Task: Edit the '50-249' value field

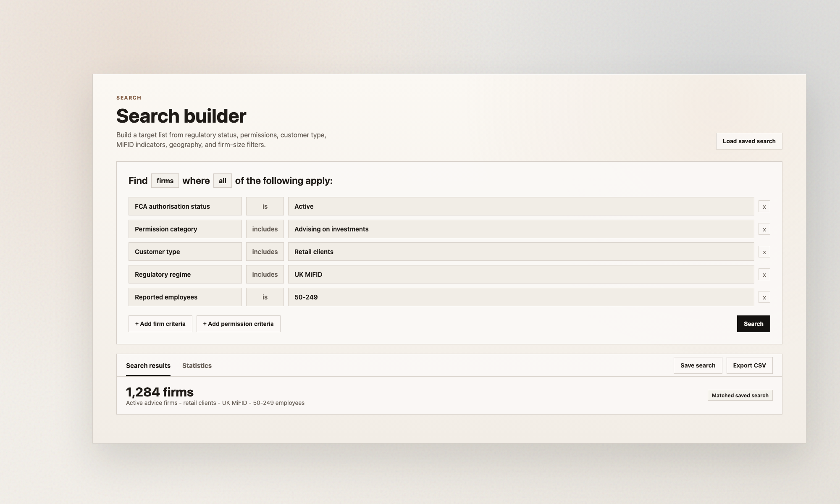Action: tap(521, 297)
